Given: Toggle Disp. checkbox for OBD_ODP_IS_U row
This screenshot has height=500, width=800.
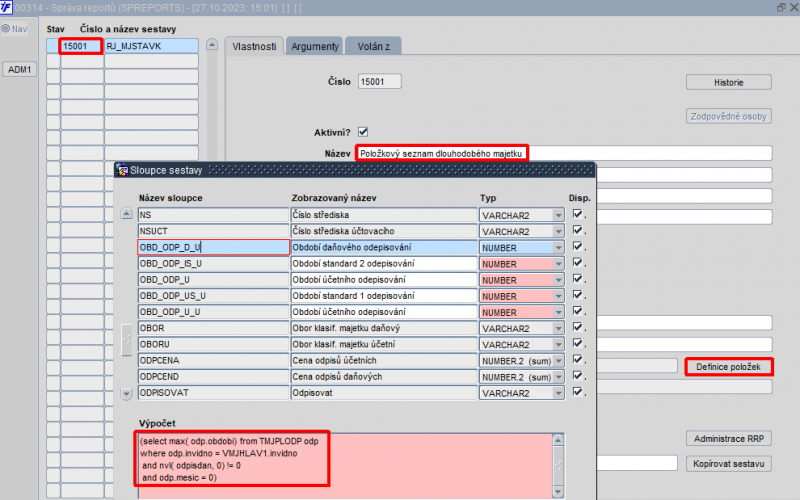Looking at the screenshot, I should click(x=578, y=262).
